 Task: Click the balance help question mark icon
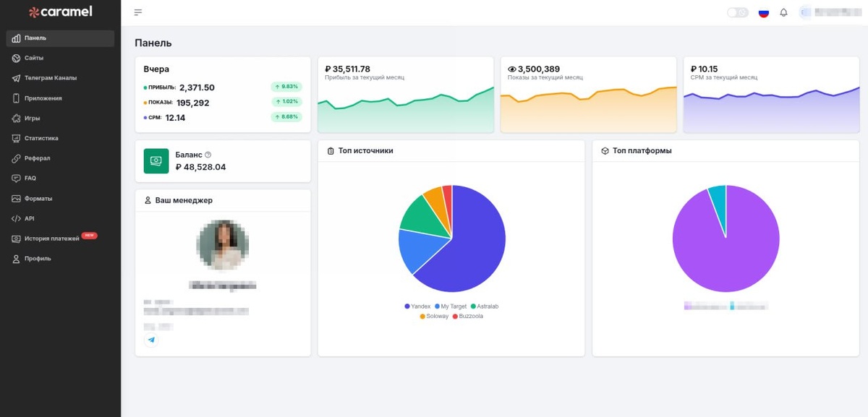click(x=208, y=155)
